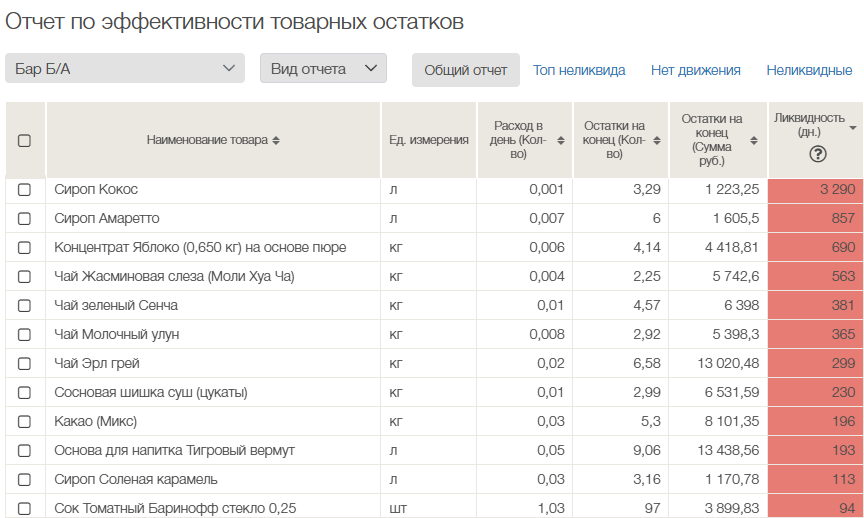The width and height of the screenshot is (864, 518).
Task: Sort by Наименование товара column arrows
Action: pos(276,141)
